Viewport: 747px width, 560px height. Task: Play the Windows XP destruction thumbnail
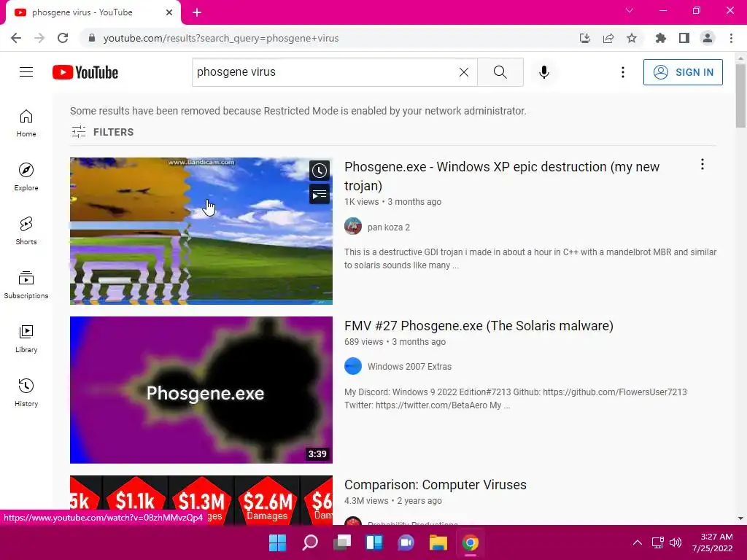[201, 231]
